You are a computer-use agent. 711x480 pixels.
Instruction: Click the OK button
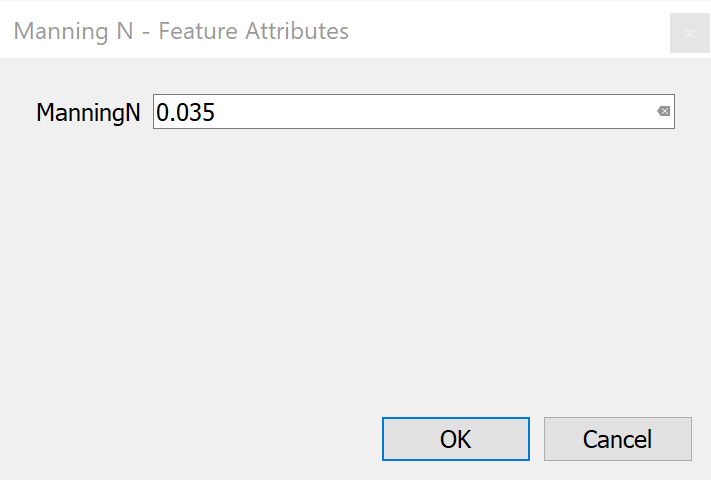pyautogui.click(x=456, y=439)
